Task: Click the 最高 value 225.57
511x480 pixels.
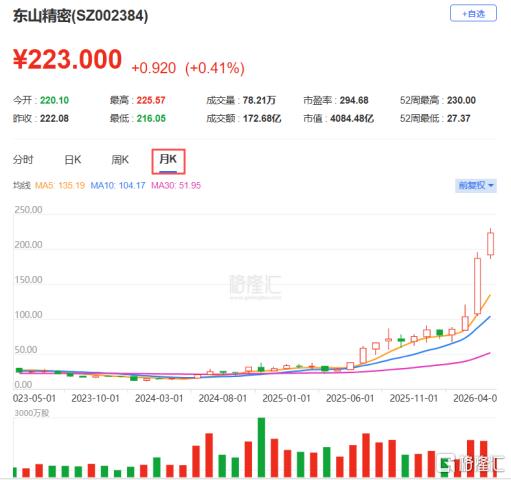Action: [151, 100]
